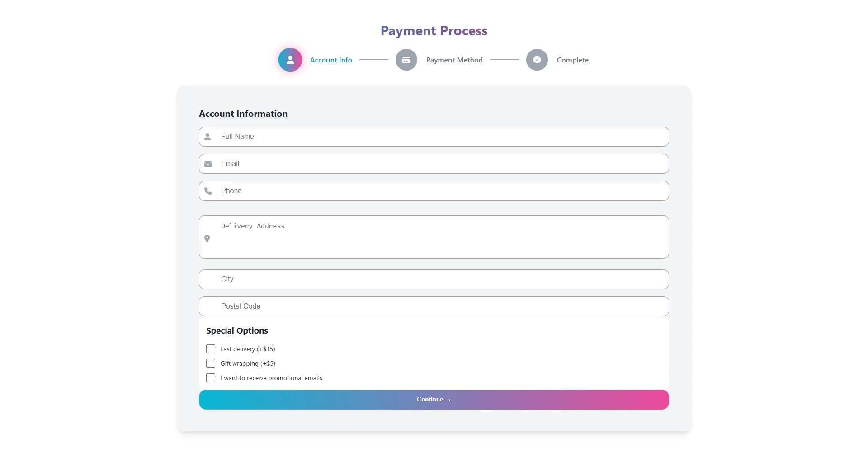Click the envelope icon in Email field
868x453 pixels.
pos(208,163)
